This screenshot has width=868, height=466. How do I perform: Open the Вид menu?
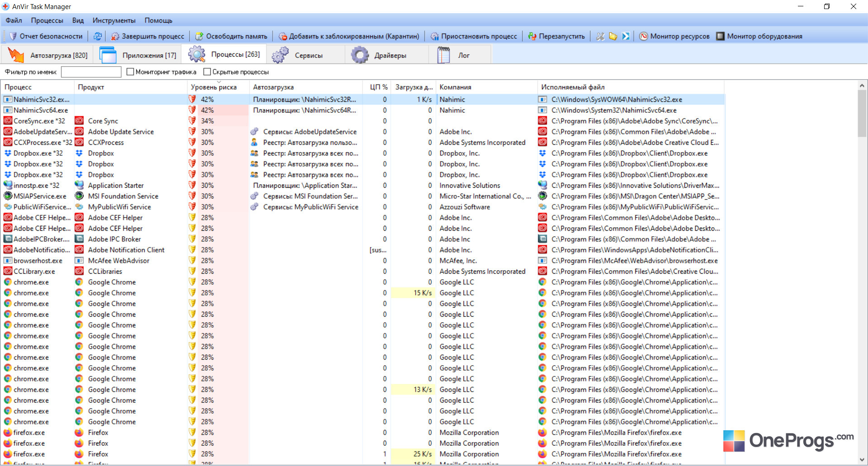tap(78, 20)
